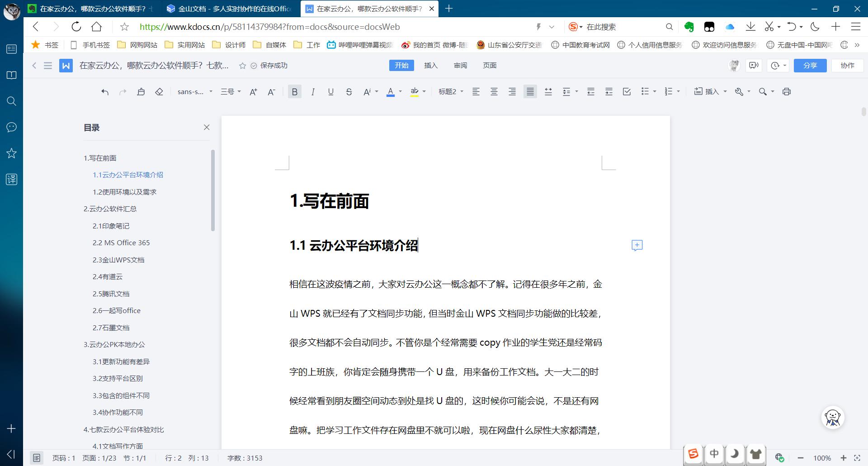The width and height of the screenshot is (868, 466).
Task: Insert a task checklist
Action: [x=627, y=91]
